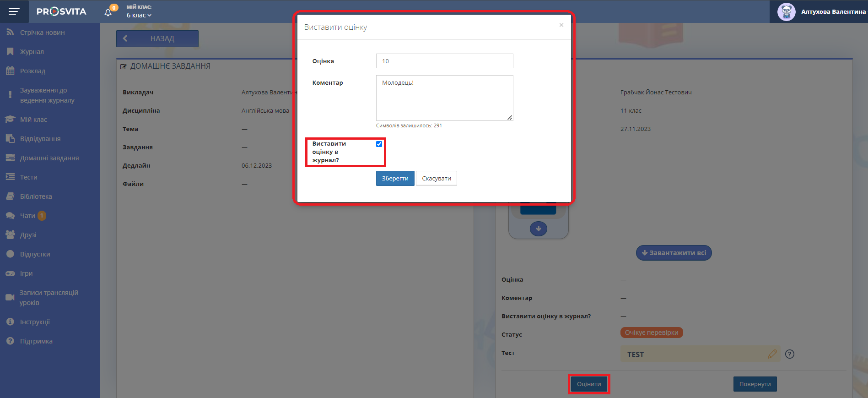
Task: Click the question mark help icon
Action: pos(789,354)
